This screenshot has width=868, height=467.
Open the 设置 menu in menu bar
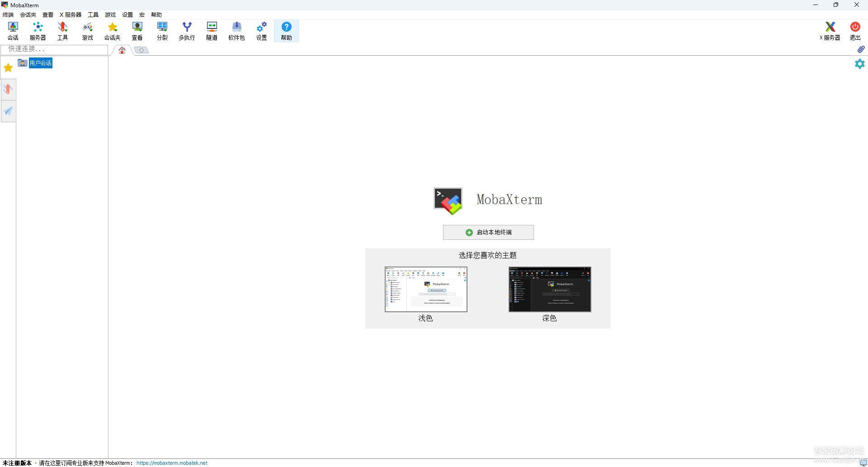(127, 14)
